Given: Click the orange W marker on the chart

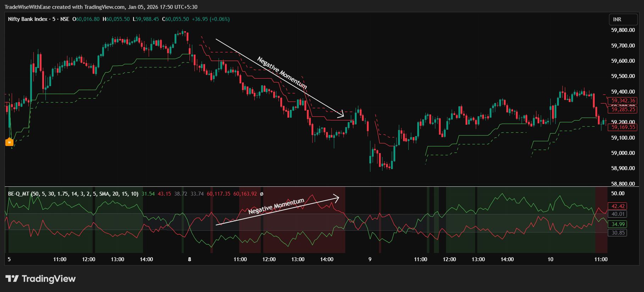Looking at the screenshot, I should coord(9,142).
